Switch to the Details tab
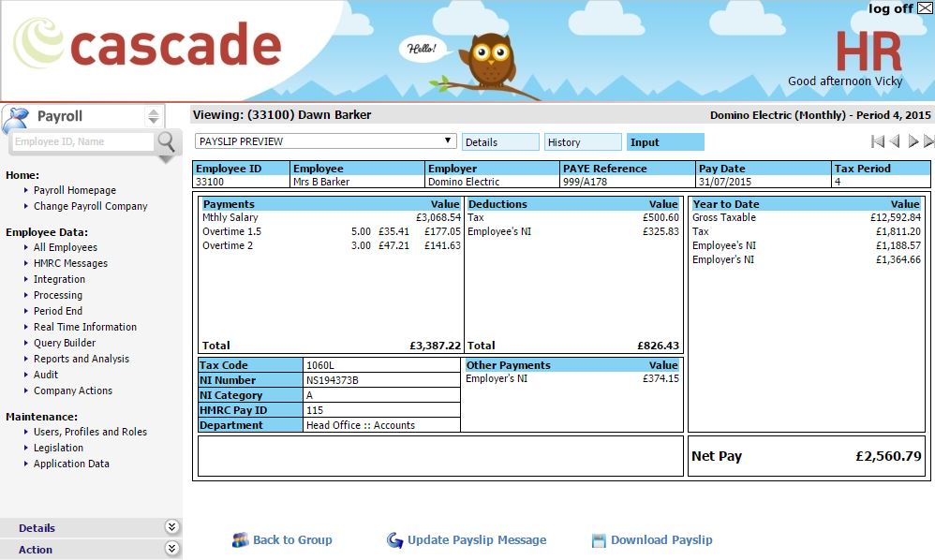 pyautogui.click(x=500, y=141)
